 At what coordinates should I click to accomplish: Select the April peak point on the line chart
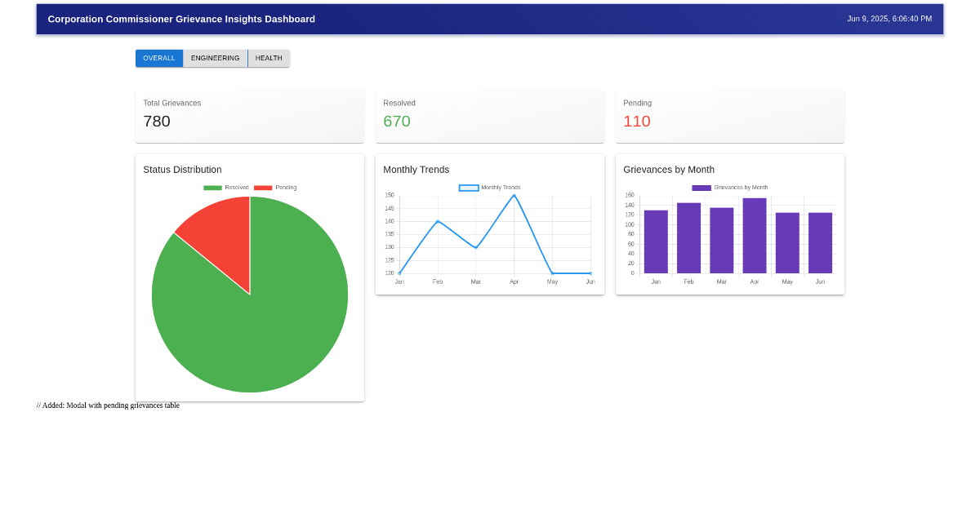pos(514,196)
